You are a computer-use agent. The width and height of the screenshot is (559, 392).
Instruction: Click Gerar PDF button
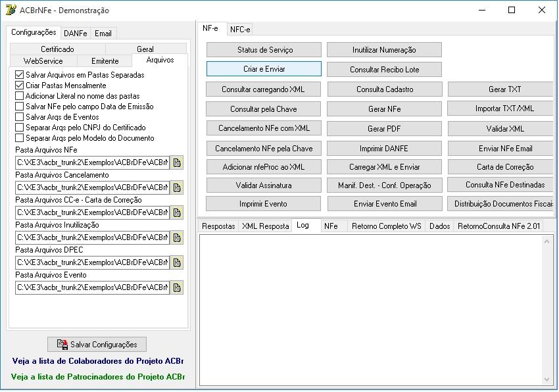coord(384,129)
